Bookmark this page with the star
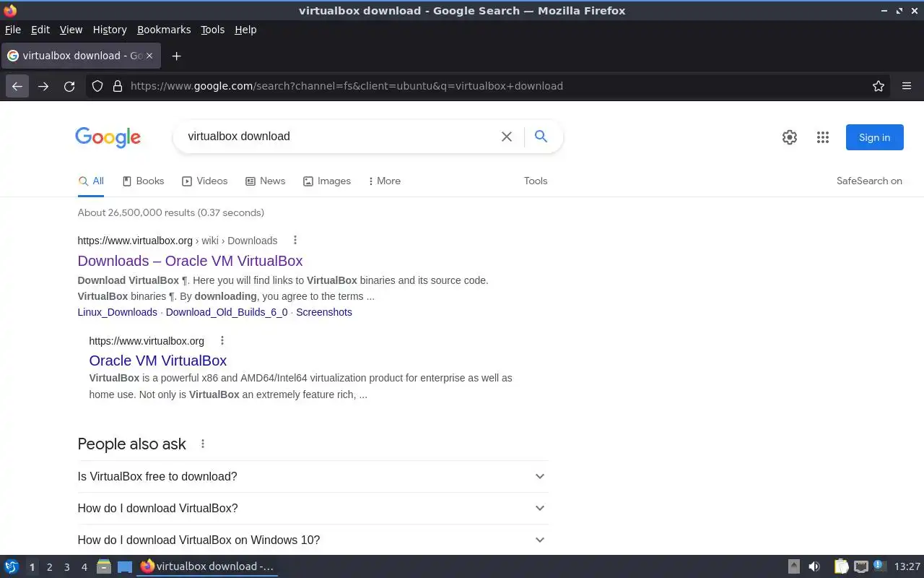 [x=879, y=86]
